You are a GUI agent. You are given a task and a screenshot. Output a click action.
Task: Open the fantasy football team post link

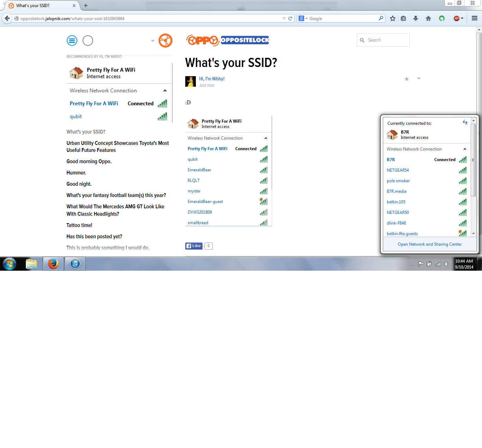point(116,195)
